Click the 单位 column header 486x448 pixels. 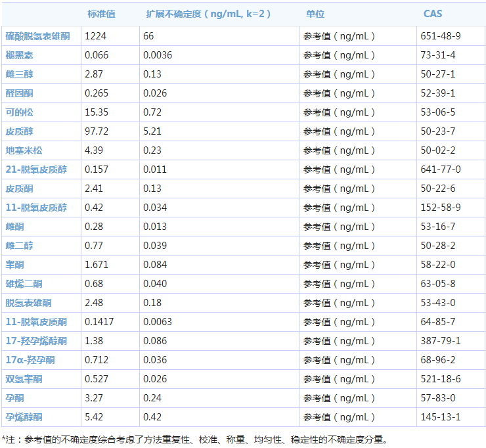(x=315, y=14)
